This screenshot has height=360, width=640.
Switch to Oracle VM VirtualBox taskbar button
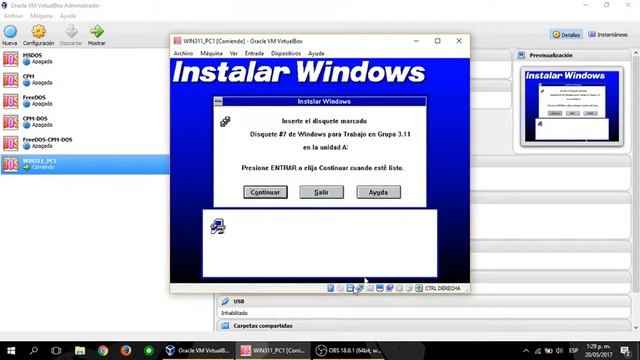pos(198,351)
